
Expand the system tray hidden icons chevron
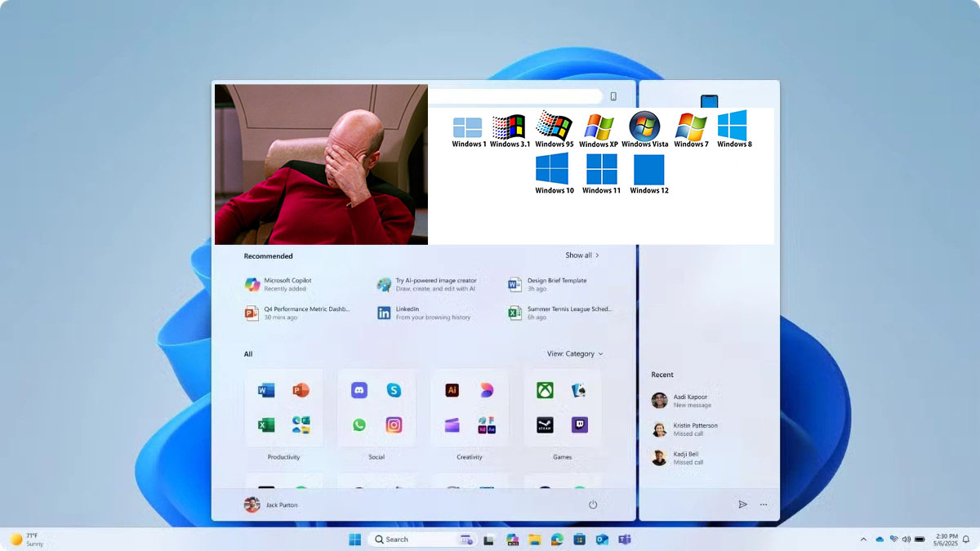pos(863,540)
